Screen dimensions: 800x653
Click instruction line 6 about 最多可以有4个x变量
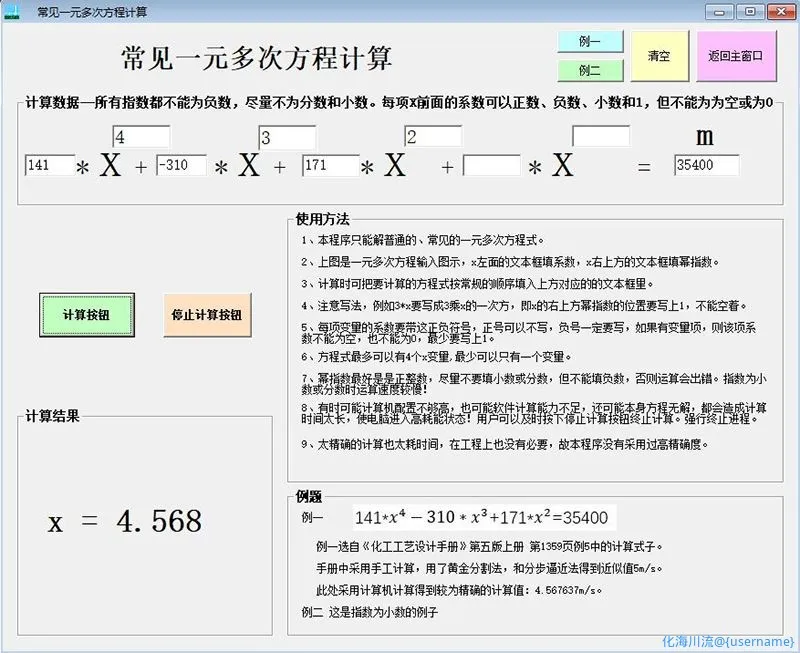[437, 357]
